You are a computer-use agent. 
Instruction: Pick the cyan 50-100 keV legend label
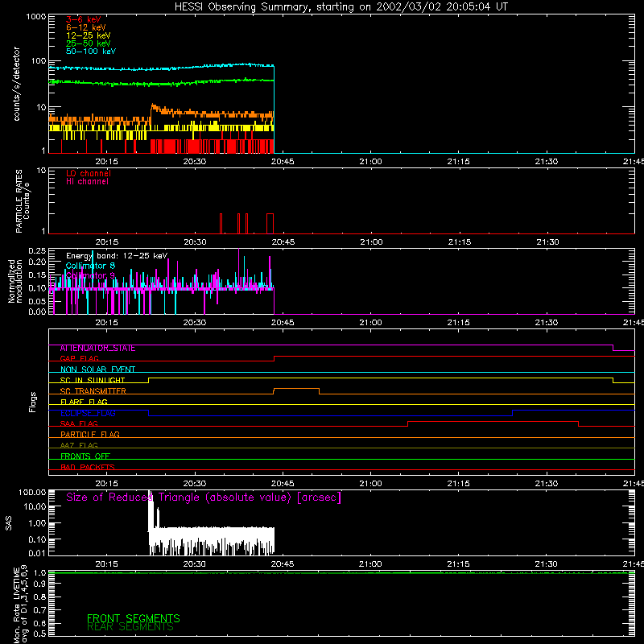(x=91, y=52)
